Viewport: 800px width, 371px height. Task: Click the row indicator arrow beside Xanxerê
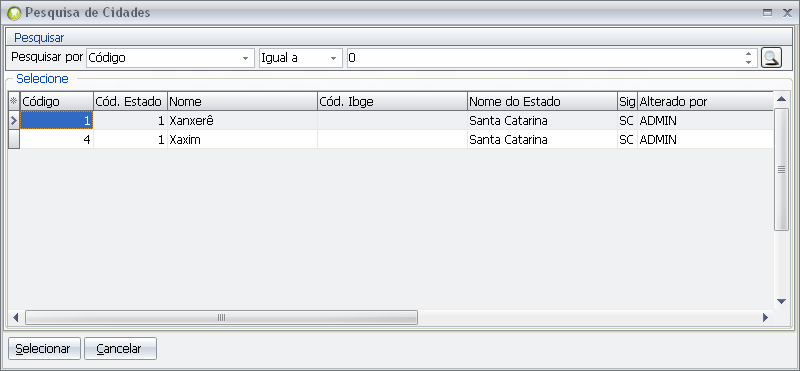[14, 120]
